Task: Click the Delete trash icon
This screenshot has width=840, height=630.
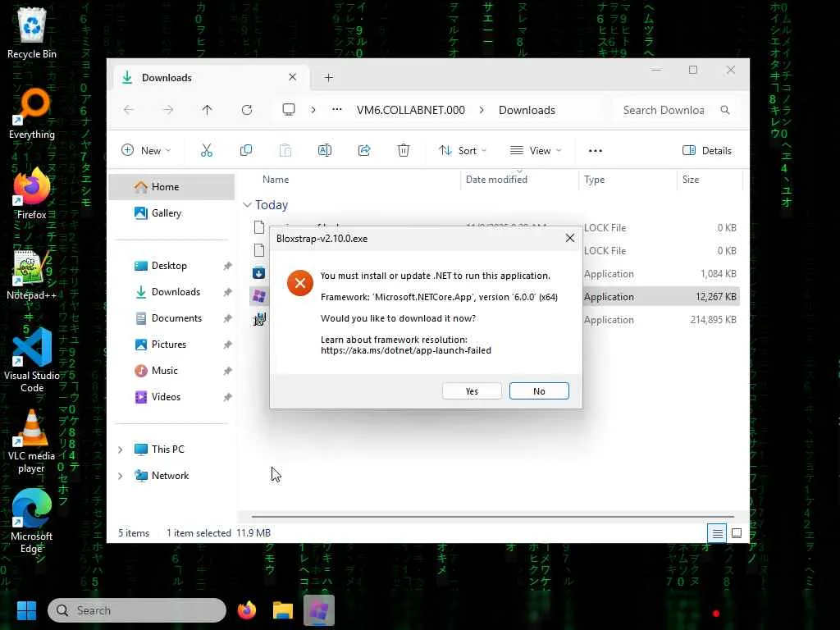Action: point(404,151)
